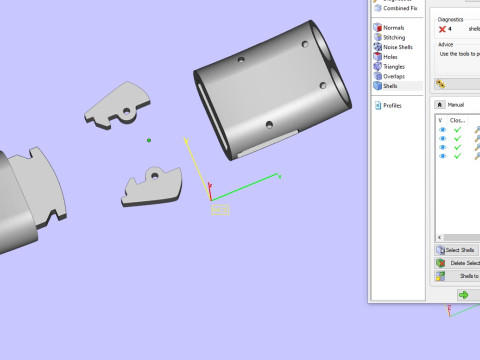Toggle visibility eye of third shell row
Viewport: 480px width, 360px height.
[443, 147]
